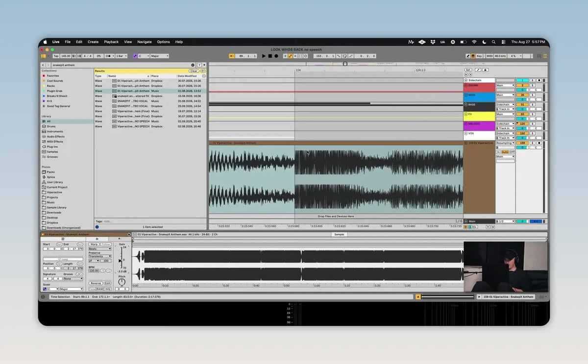Unfold the DRUMS track
588x364 pixels.
[x=466, y=85]
